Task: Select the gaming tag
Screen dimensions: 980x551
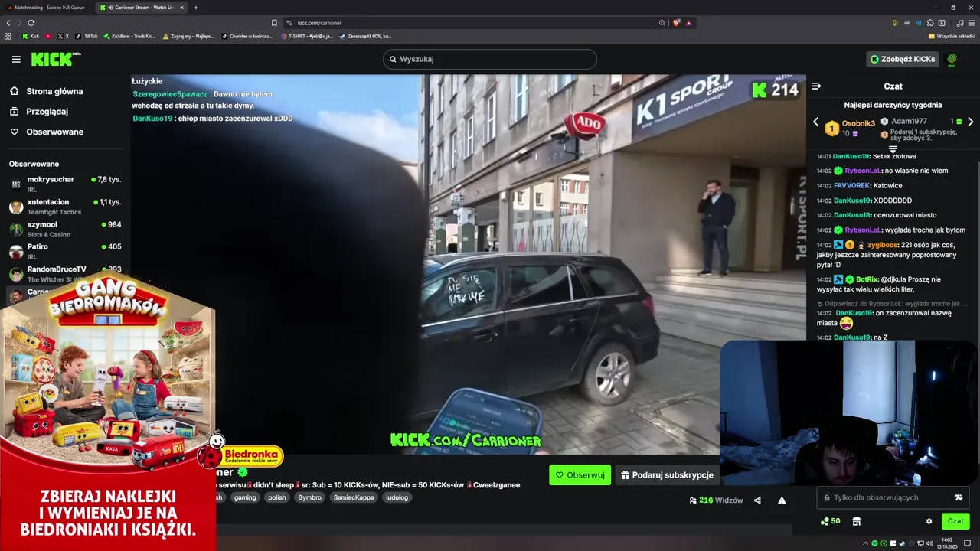Action: tap(245, 497)
